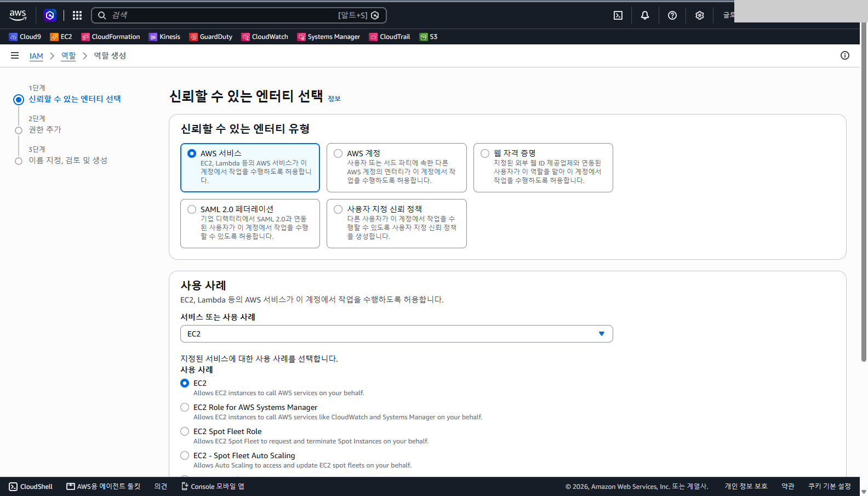Choose EC2 Role for AWS Systems Manager

[x=185, y=407]
